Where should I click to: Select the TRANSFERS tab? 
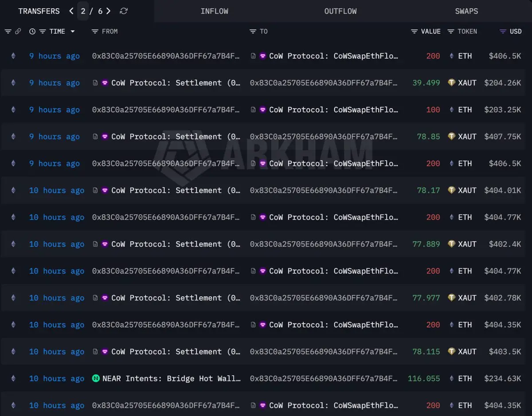[x=39, y=11]
